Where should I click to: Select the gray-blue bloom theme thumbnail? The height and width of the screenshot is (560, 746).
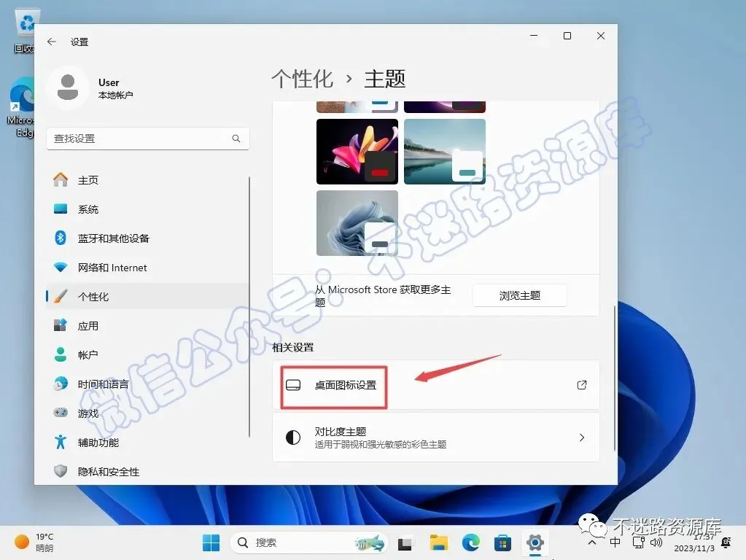(357, 223)
